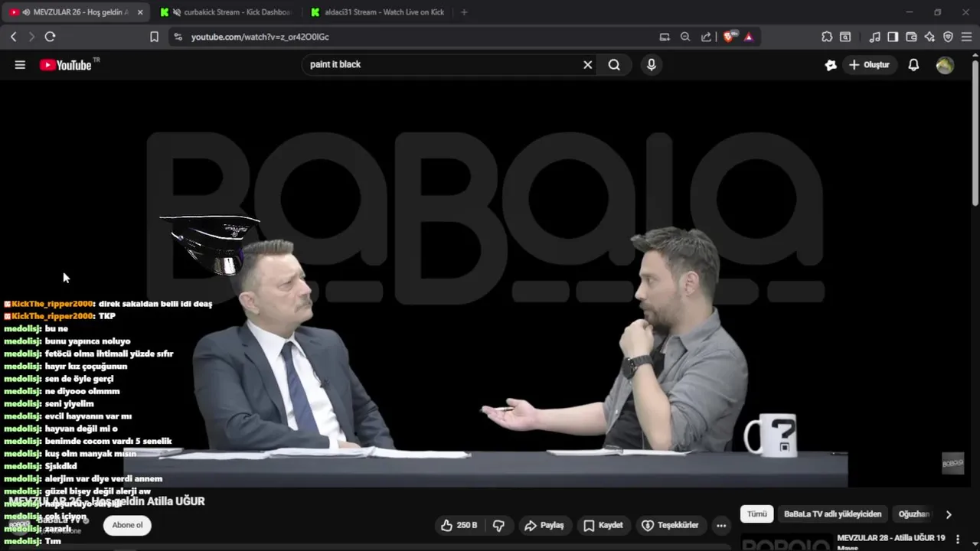Toggle the browser sidebar panel icon
Viewport: 980px width, 551px height.
coord(893,37)
